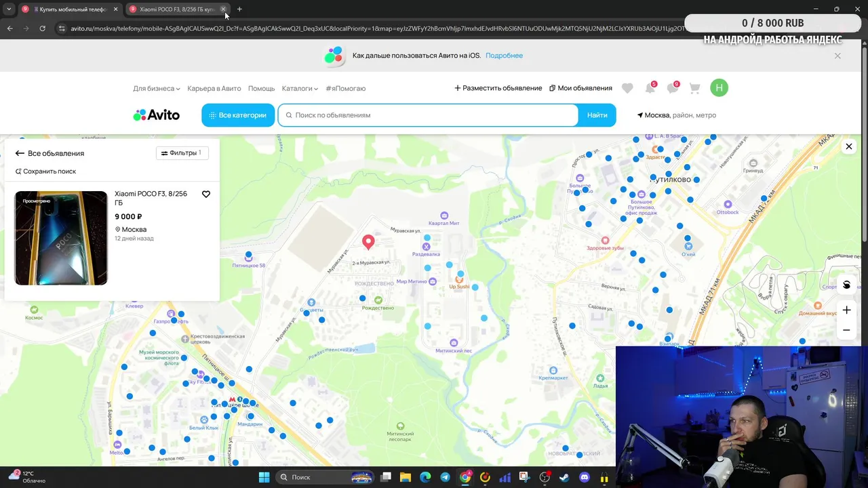Click the map layers button above zoom controls
The width and height of the screenshot is (868, 488).
(x=846, y=285)
